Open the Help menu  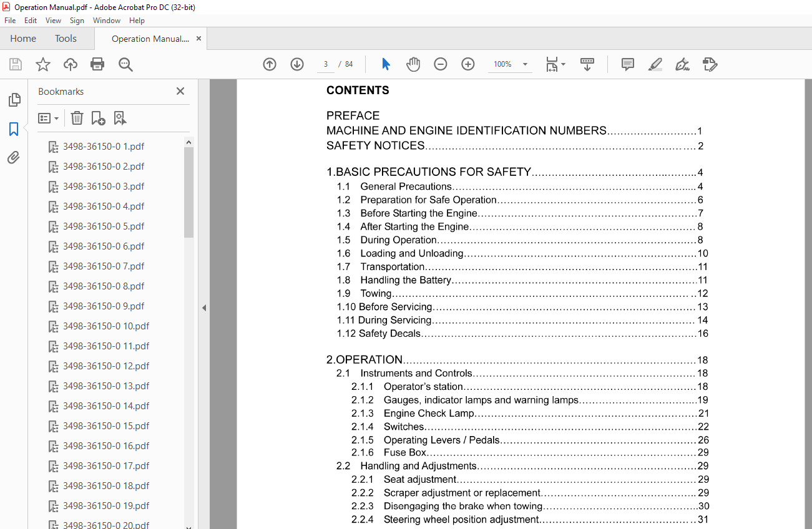(137, 21)
